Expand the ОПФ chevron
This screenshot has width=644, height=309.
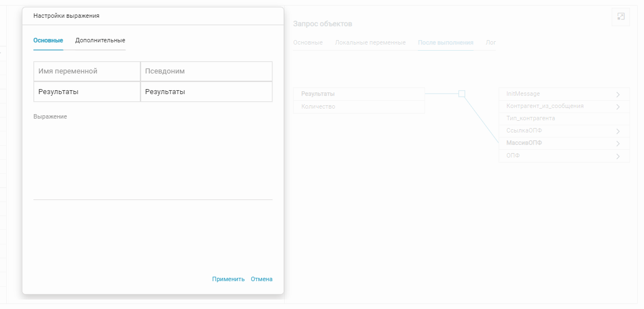pos(618,156)
